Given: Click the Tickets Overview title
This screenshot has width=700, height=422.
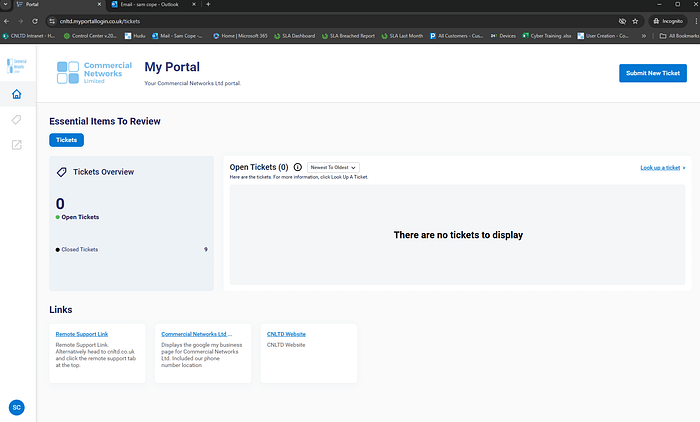Looking at the screenshot, I should (104, 172).
